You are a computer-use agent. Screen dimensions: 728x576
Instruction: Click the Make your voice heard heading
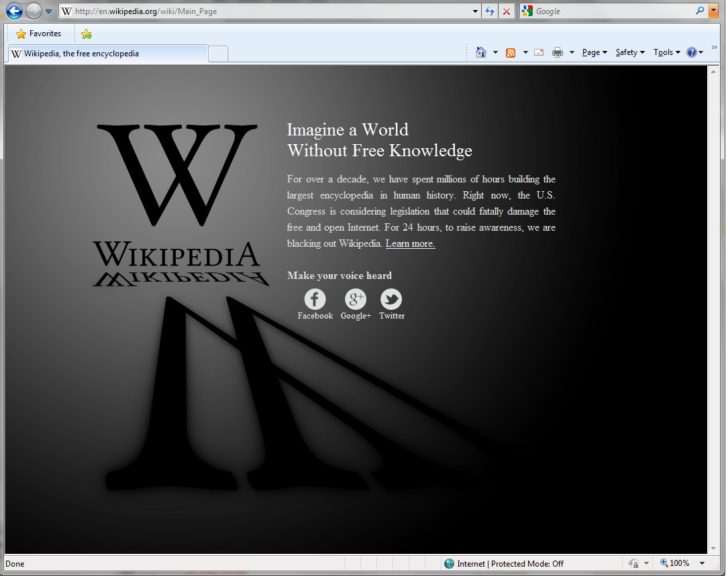(x=340, y=276)
